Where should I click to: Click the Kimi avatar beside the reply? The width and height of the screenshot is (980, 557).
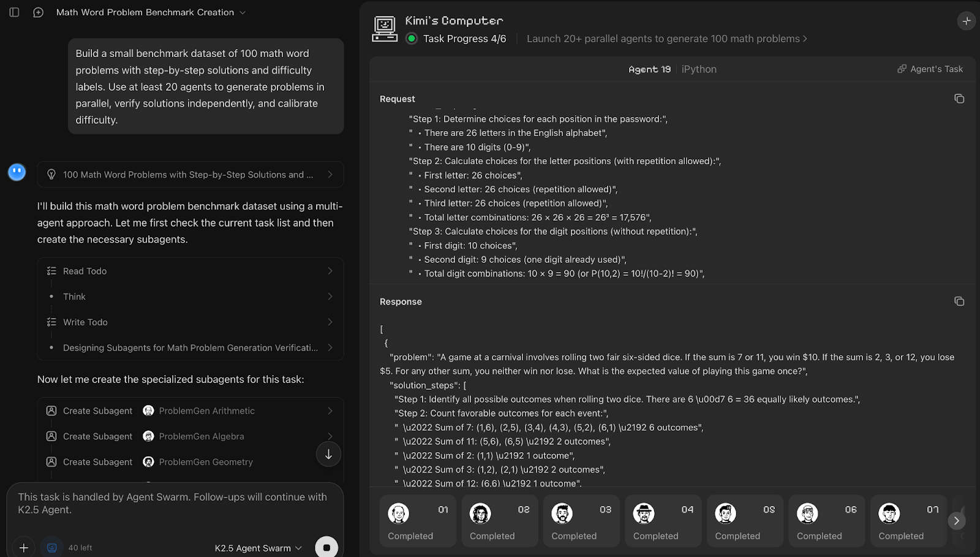17,172
